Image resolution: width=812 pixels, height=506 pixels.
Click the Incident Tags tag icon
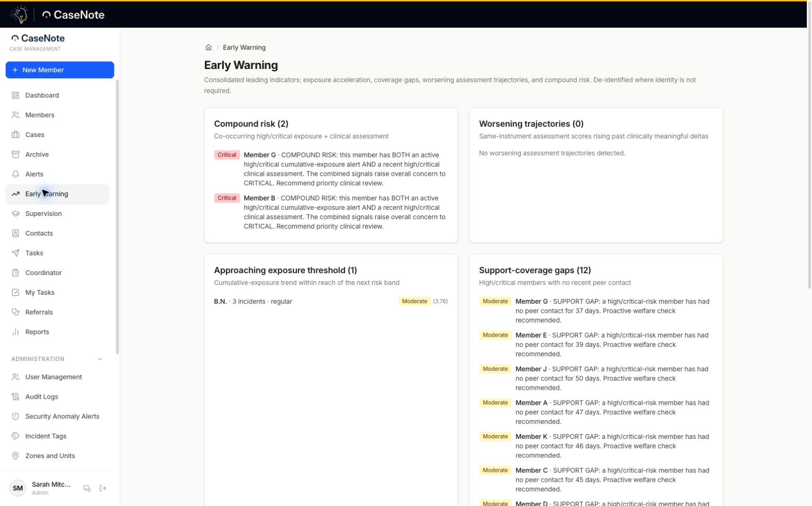16,436
